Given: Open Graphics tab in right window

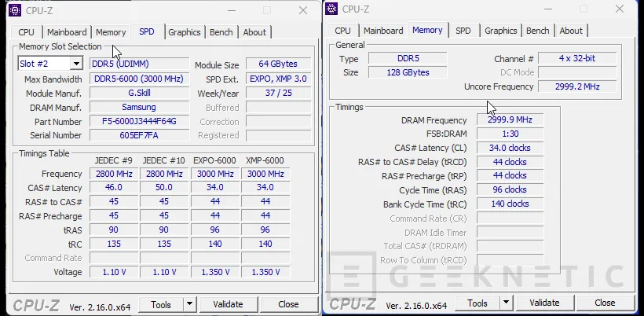Looking at the screenshot, I should point(500,31).
